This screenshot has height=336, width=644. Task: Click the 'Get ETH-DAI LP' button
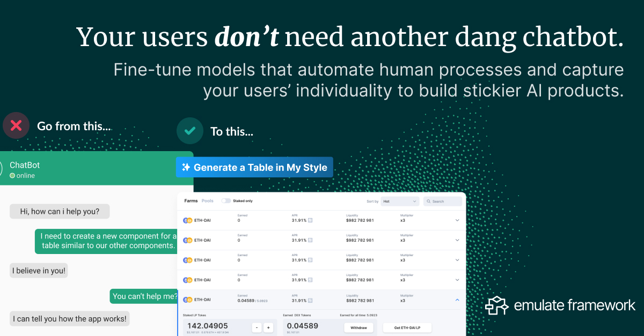408,327
